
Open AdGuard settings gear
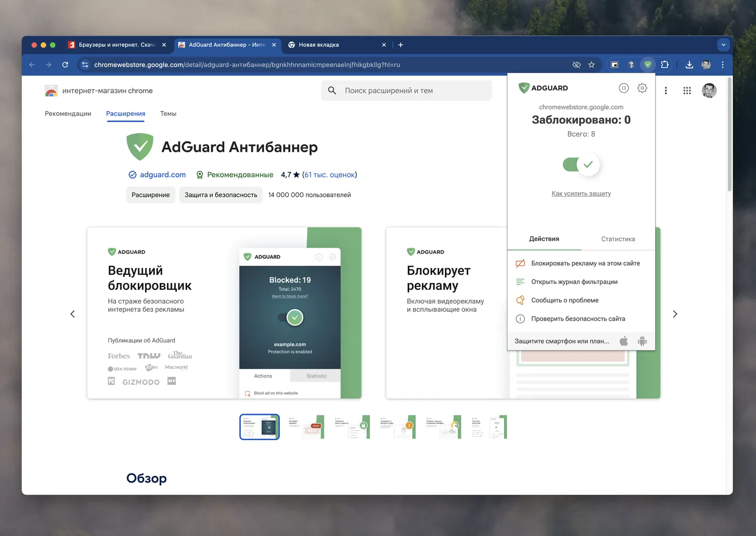click(x=642, y=88)
